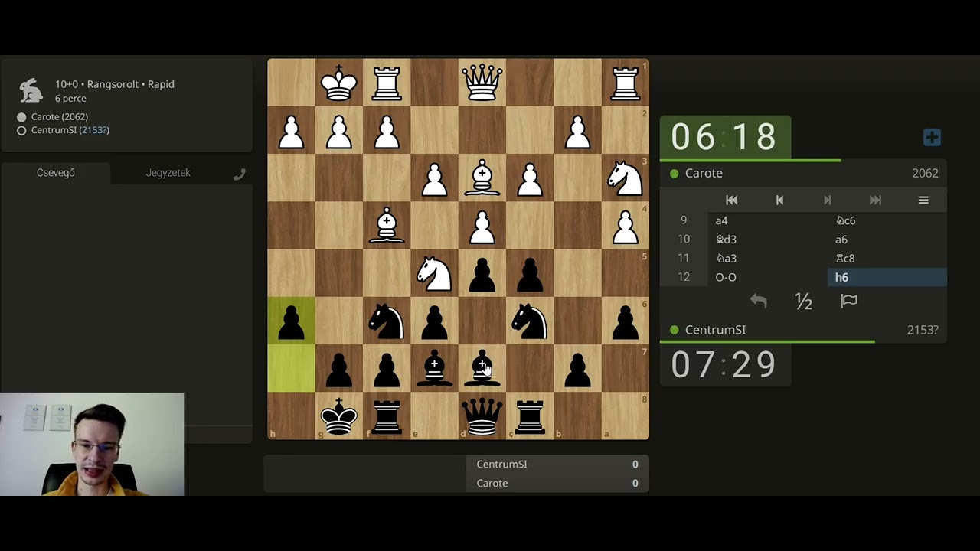This screenshot has height=551, width=980.
Task: Open Carote's profile in game info
Action: point(60,116)
